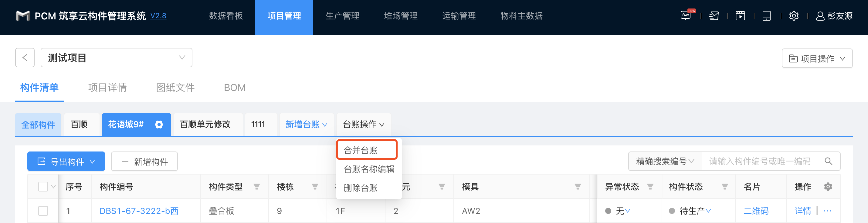Viewport: 868px width, 223px height.
Task: Click the search magnifier icon
Action: click(829, 161)
